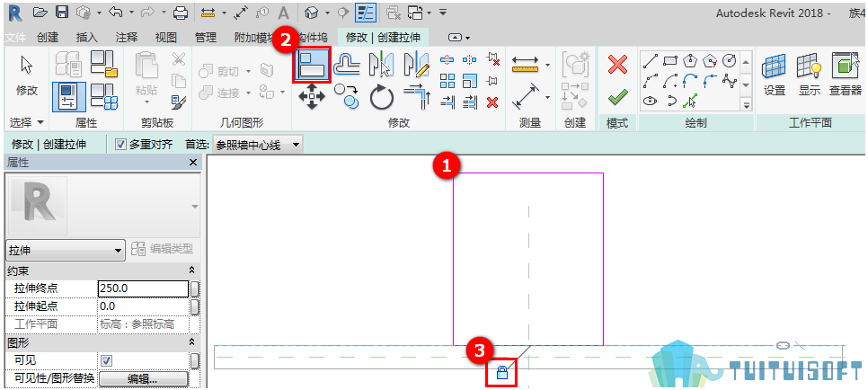This screenshot has height=390, width=868.
Task: Click the 显示 work plane button
Action: [810, 75]
